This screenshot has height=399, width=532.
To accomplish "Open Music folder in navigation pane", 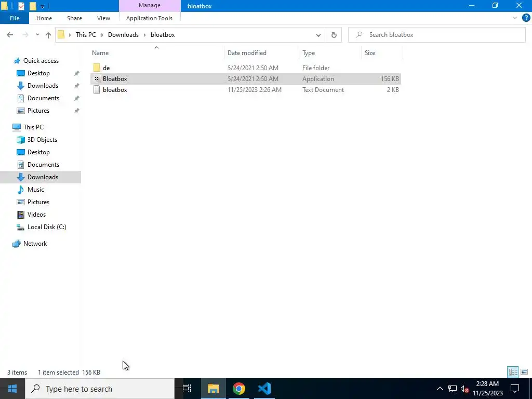I will click(36, 190).
